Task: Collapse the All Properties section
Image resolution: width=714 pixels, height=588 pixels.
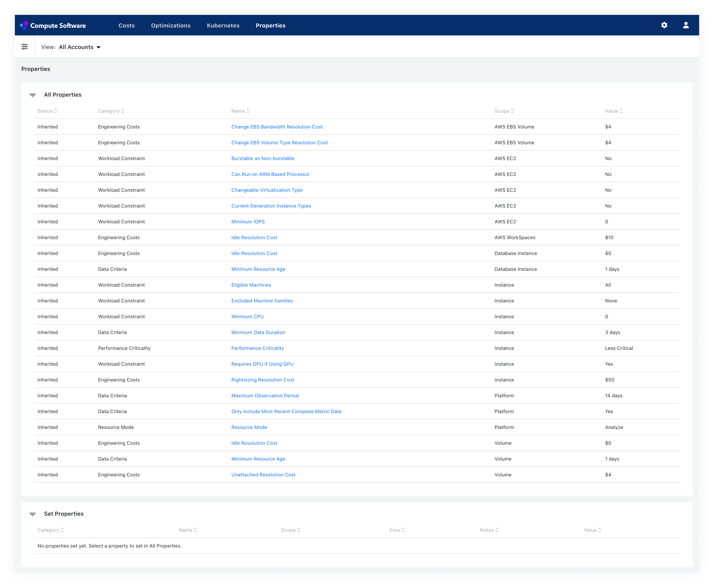Action: (32, 95)
